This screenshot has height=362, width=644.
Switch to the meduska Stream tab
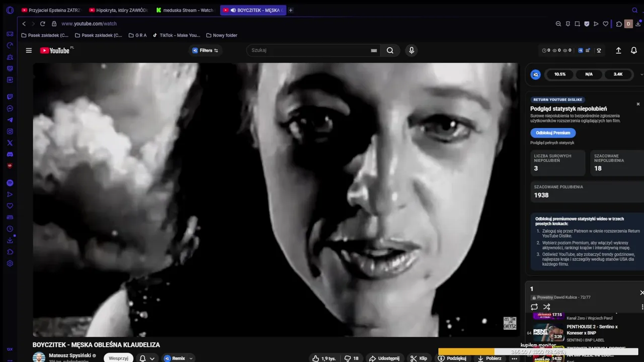pyautogui.click(x=185, y=10)
